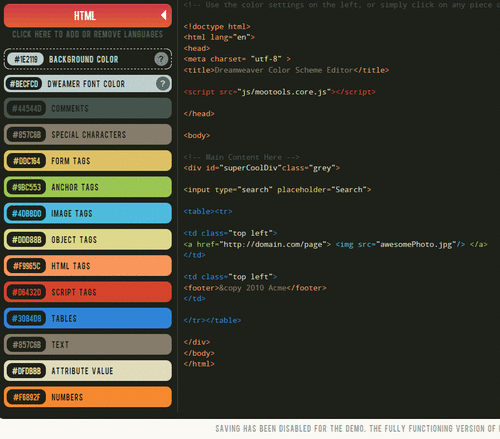Click the Main Content Here comment
The height and width of the screenshot is (439, 500).
coord(241,157)
